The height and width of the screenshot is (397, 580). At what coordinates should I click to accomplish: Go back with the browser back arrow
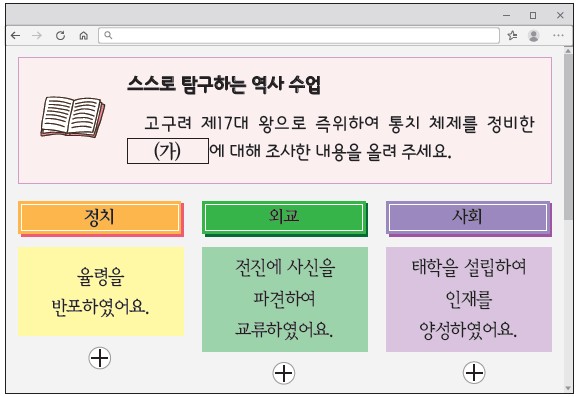click(x=16, y=36)
